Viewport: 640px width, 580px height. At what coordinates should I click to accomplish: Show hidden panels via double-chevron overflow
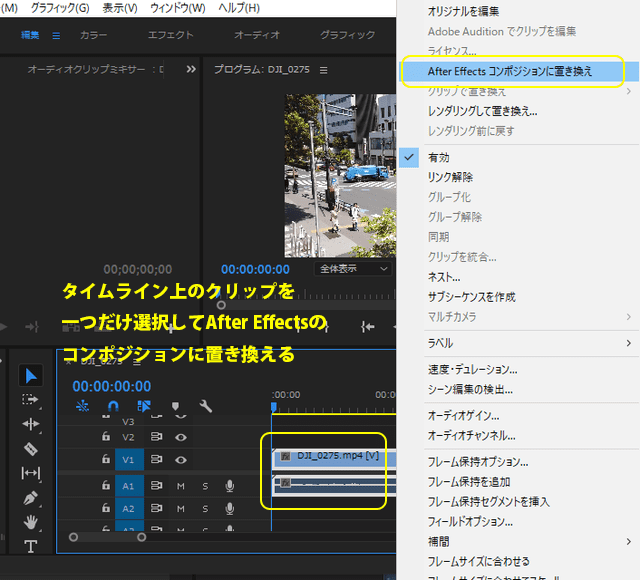[191, 69]
